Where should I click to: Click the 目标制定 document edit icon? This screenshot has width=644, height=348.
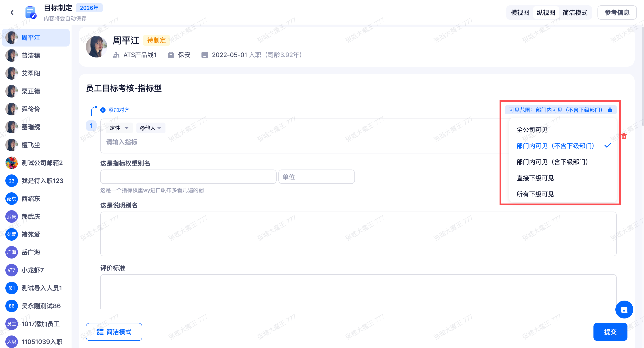click(31, 13)
